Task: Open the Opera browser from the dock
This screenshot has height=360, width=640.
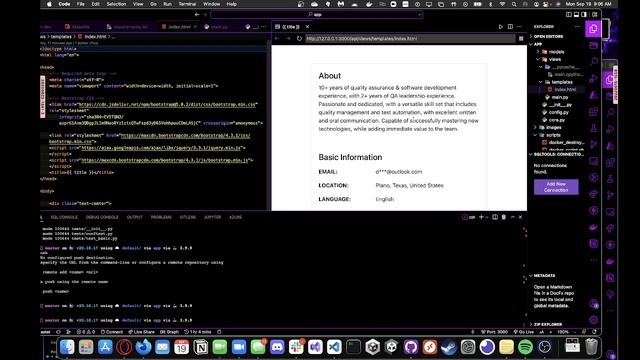Action: coord(124,347)
